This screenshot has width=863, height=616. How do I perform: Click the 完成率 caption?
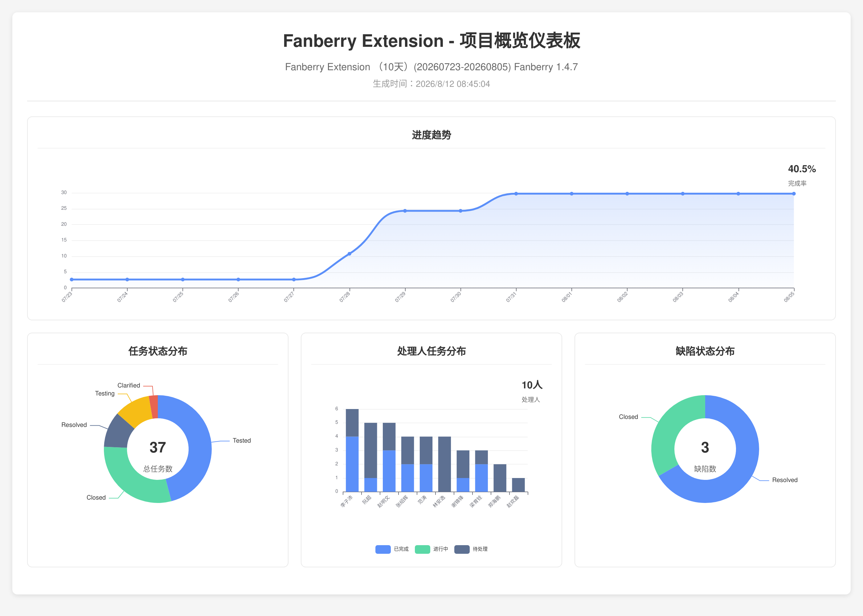797,184
